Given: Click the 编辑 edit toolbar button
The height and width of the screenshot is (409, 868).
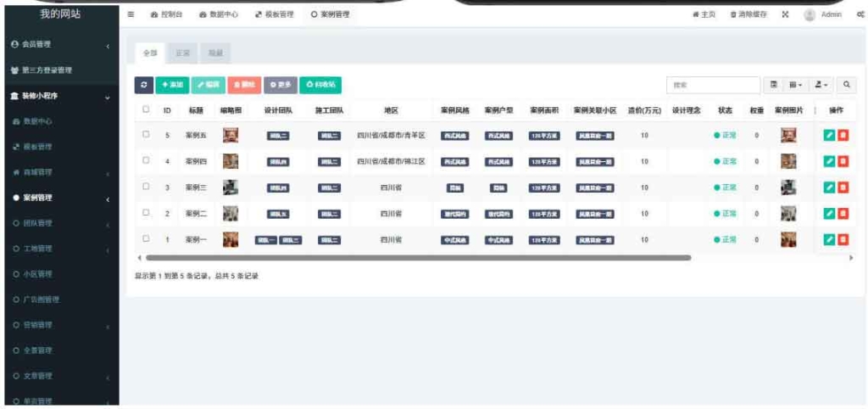Looking at the screenshot, I should [209, 85].
